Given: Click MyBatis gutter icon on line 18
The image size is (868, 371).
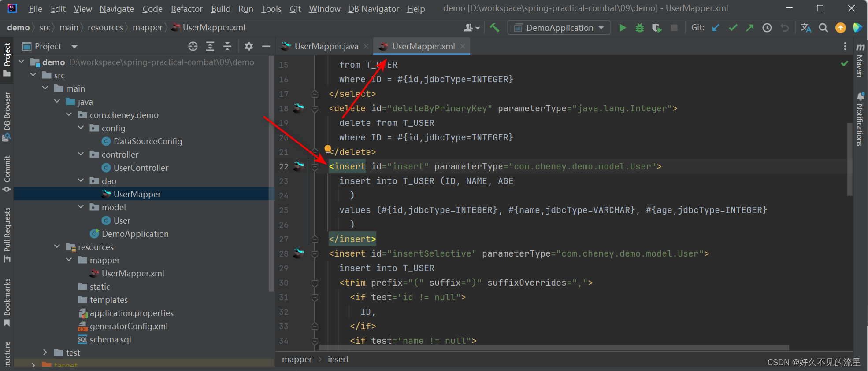Looking at the screenshot, I should (299, 108).
